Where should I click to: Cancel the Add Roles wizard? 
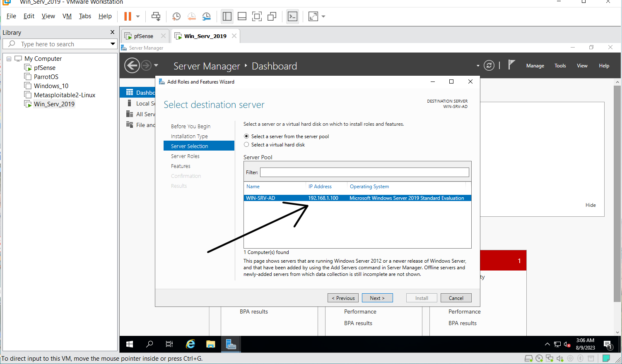tap(456, 298)
